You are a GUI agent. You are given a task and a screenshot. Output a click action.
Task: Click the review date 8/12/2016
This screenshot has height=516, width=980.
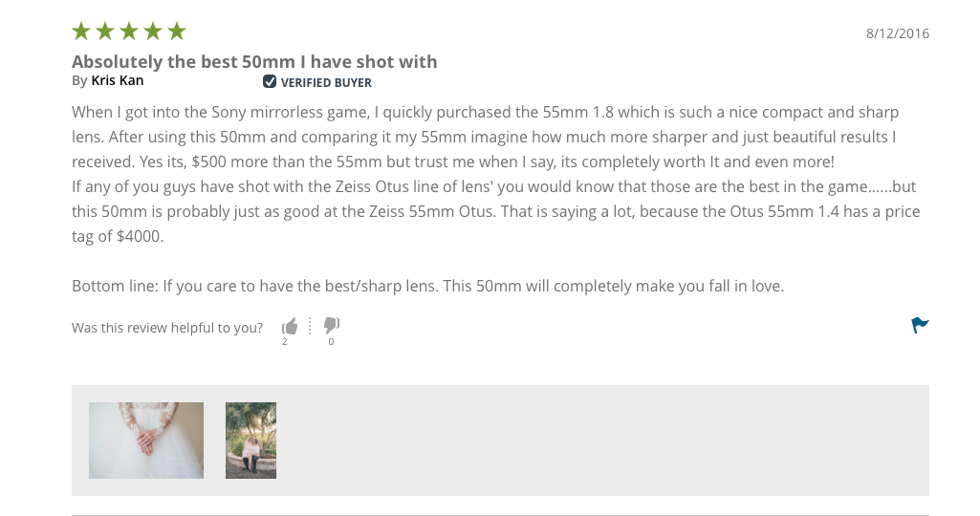tap(898, 33)
